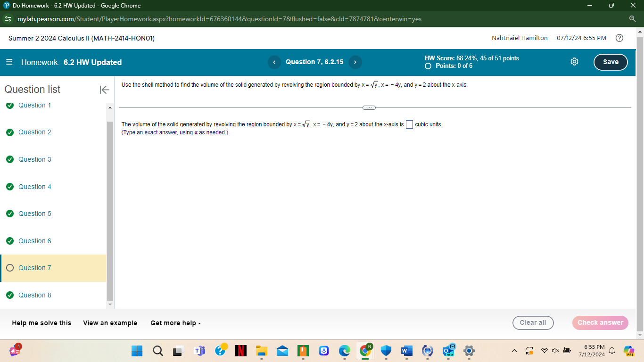Viewport: 644px width, 362px height.
Task: Open the homework hamburger menu
Action: point(9,62)
